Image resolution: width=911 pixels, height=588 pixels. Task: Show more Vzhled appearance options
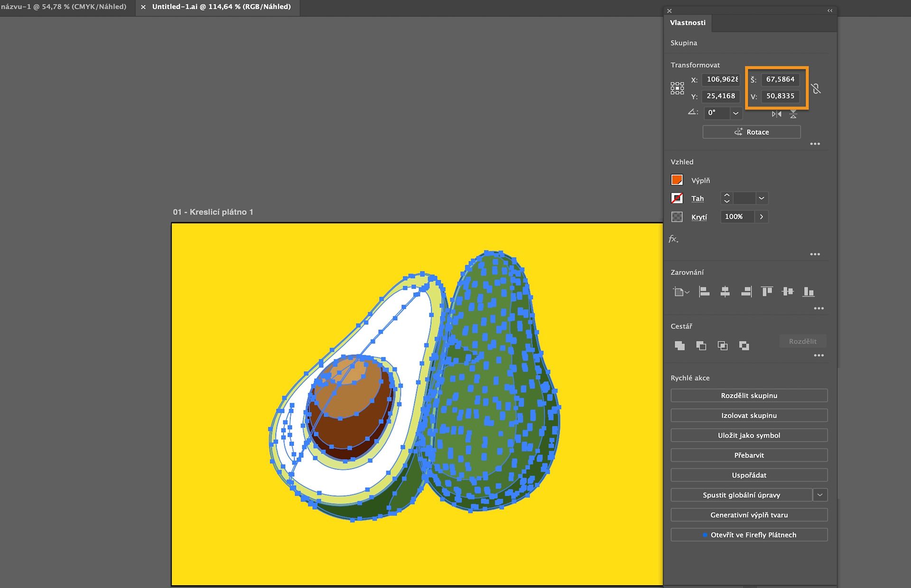[815, 254]
